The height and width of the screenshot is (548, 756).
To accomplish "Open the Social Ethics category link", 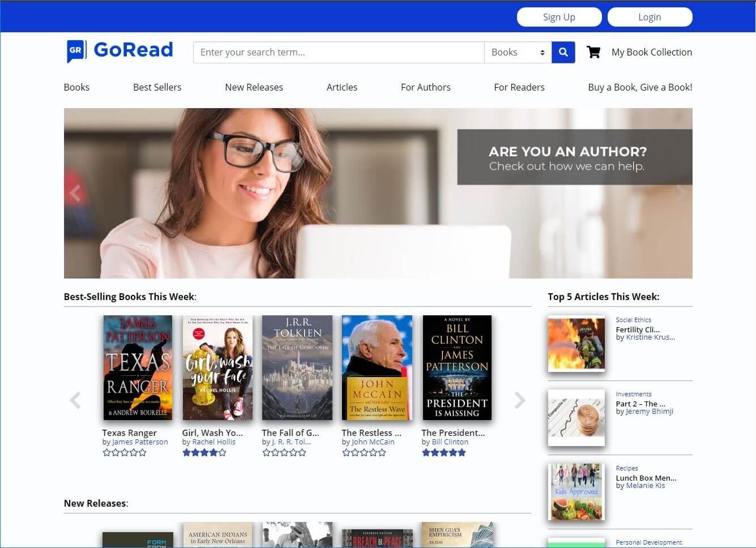I will tap(633, 320).
